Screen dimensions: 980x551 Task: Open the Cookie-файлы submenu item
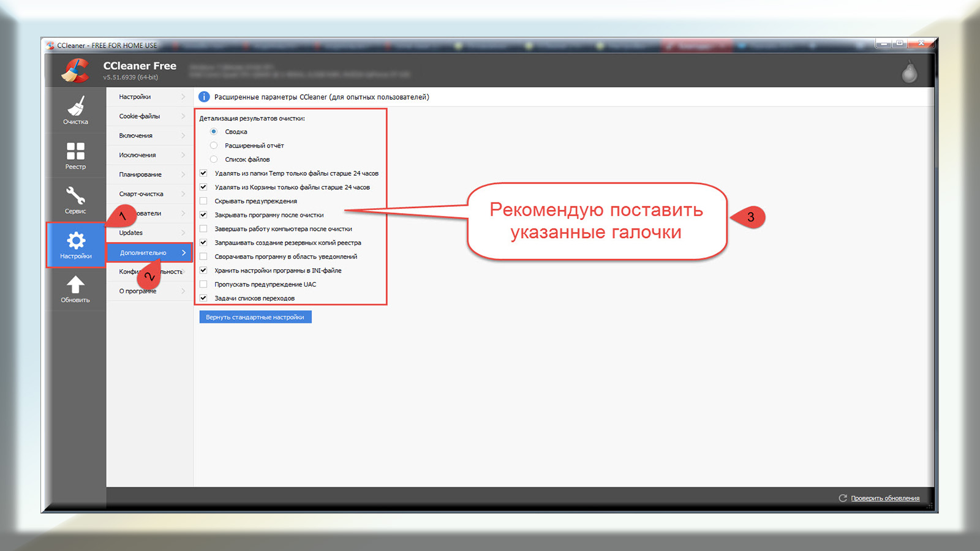pos(149,116)
